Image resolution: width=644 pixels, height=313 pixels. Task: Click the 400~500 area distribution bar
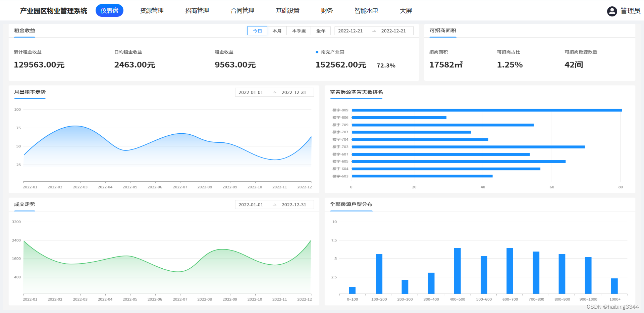tap(458, 271)
